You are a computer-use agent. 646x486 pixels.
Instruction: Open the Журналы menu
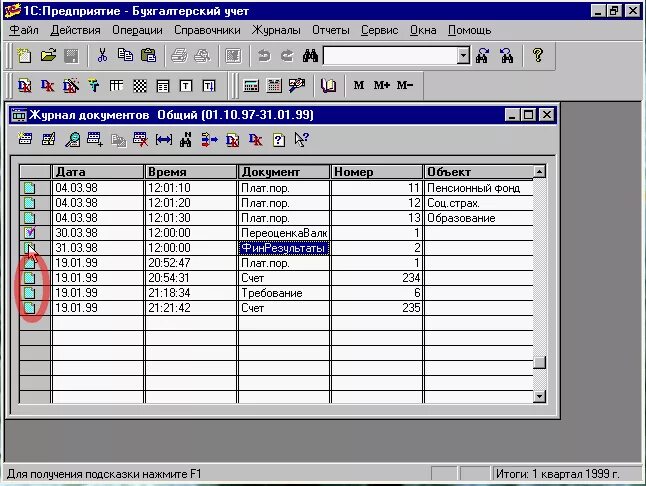tap(276, 30)
